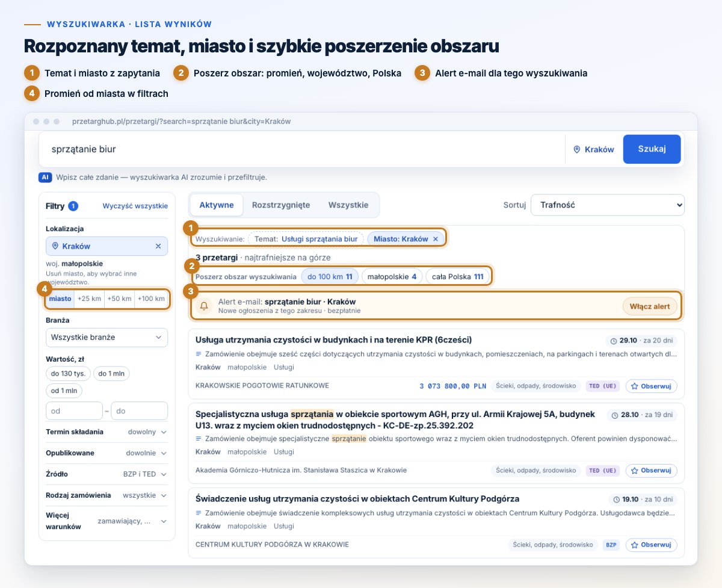Click the bell icon in e-mail alert banner
The height and width of the screenshot is (588, 722).
[x=204, y=306]
